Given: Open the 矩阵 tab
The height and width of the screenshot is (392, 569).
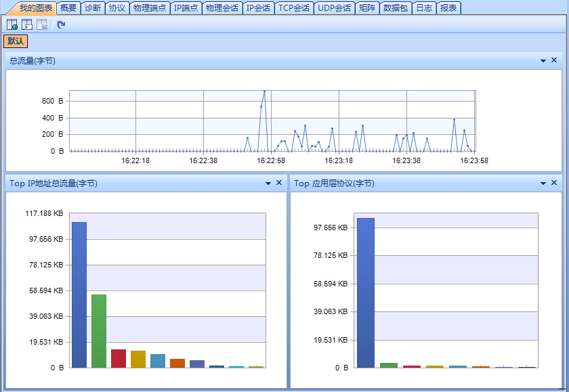Looking at the screenshot, I should pyautogui.click(x=366, y=8).
